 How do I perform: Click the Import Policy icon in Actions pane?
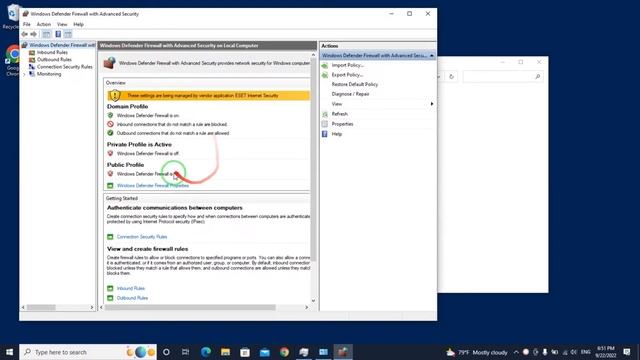(x=325, y=65)
